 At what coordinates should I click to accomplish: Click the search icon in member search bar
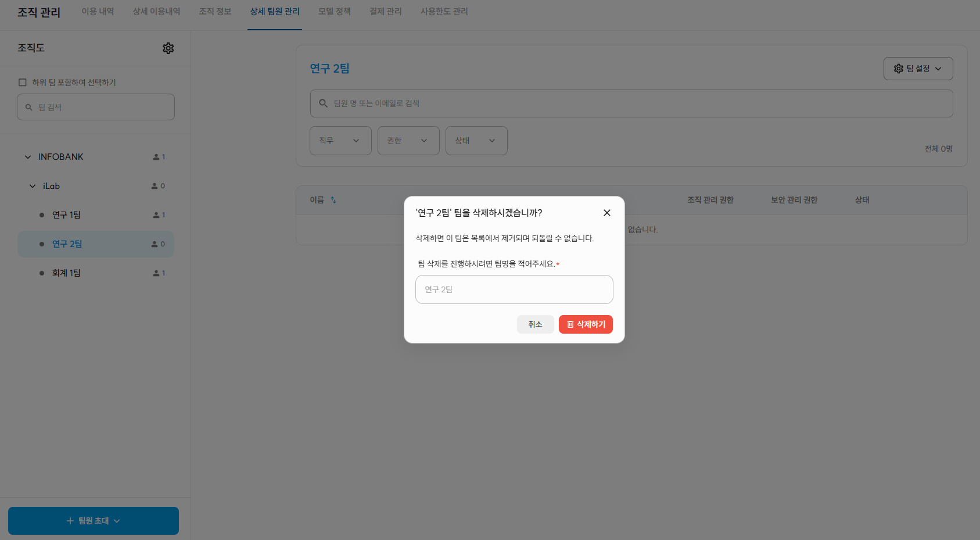[x=324, y=103]
